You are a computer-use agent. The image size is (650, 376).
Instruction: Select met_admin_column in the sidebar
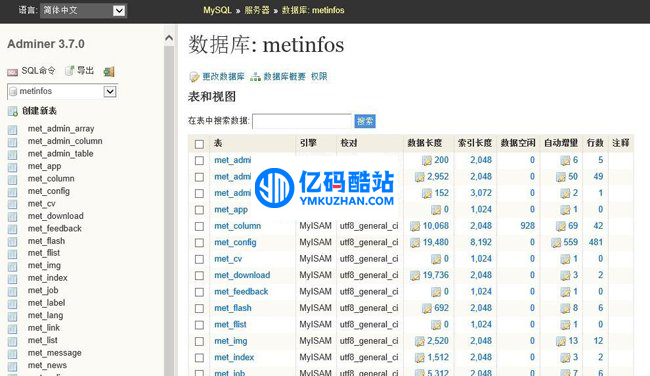click(65, 141)
